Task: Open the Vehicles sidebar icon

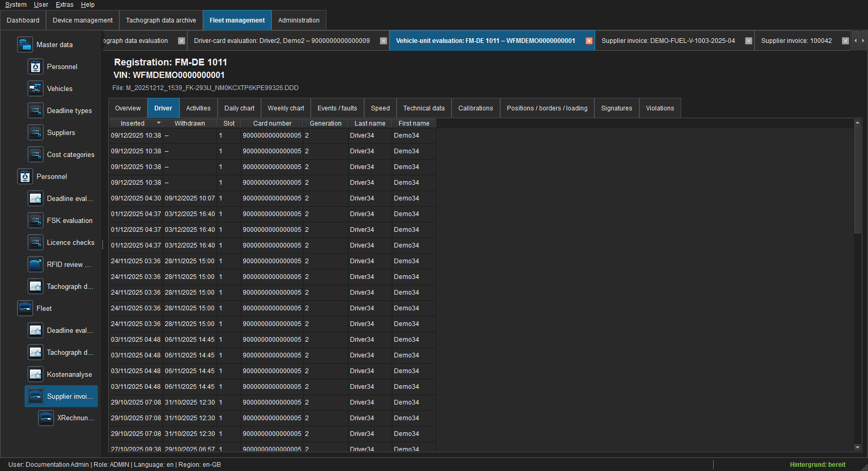Action: tap(36, 88)
